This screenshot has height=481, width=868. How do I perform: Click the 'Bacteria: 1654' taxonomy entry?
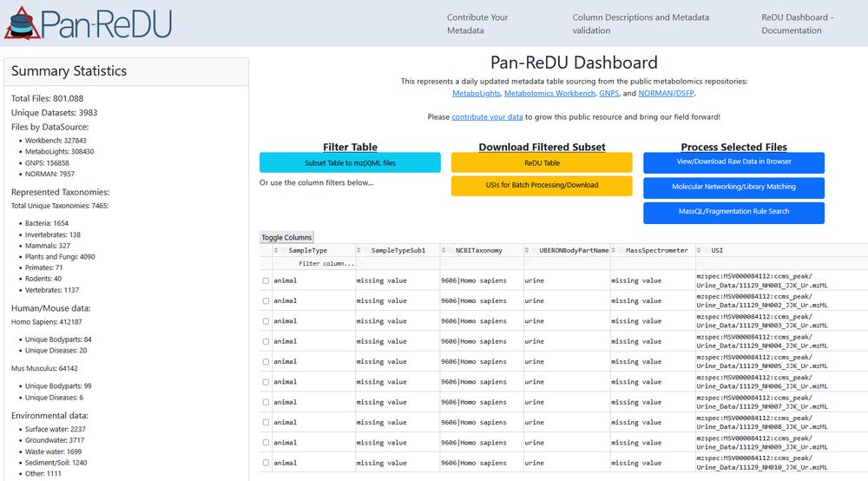click(x=47, y=224)
